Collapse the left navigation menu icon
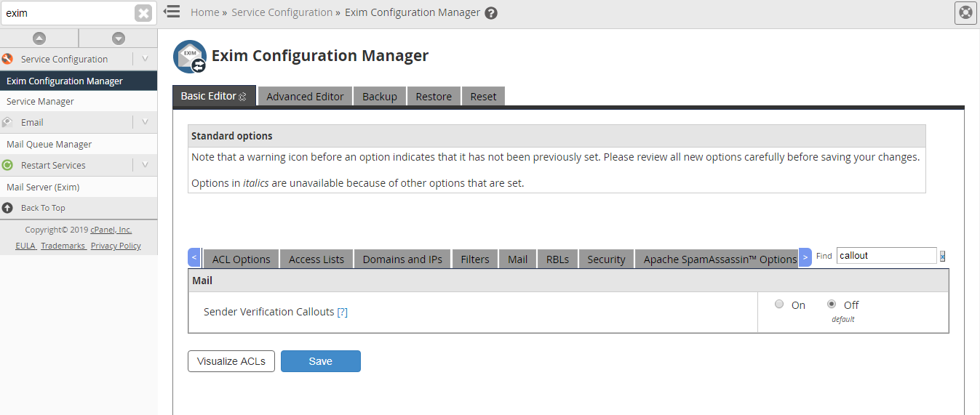This screenshot has width=980, height=415. click(x=172, y=12)
